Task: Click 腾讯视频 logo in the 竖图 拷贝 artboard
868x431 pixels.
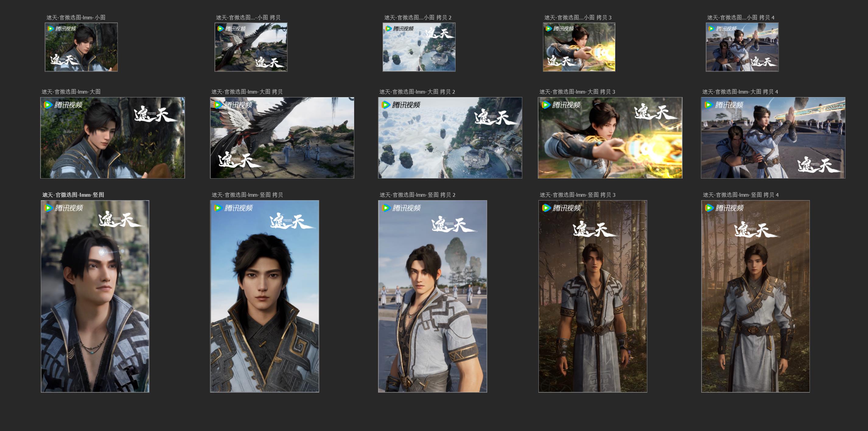Action: click(x=233, y=208)
